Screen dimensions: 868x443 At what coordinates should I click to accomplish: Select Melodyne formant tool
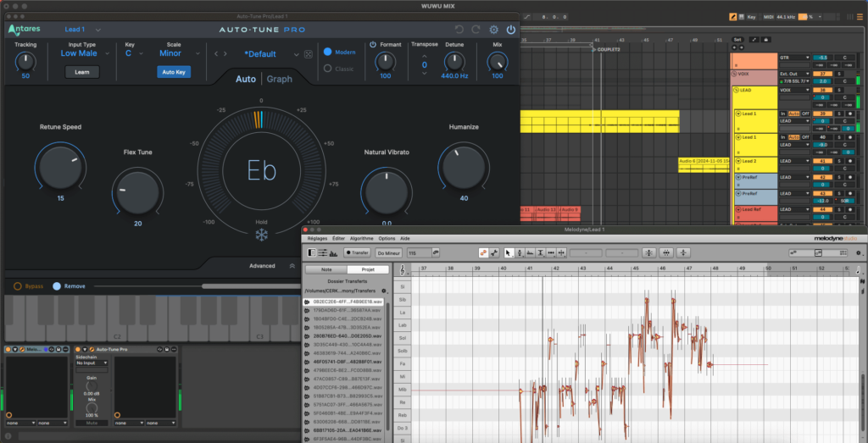(531, 252)
